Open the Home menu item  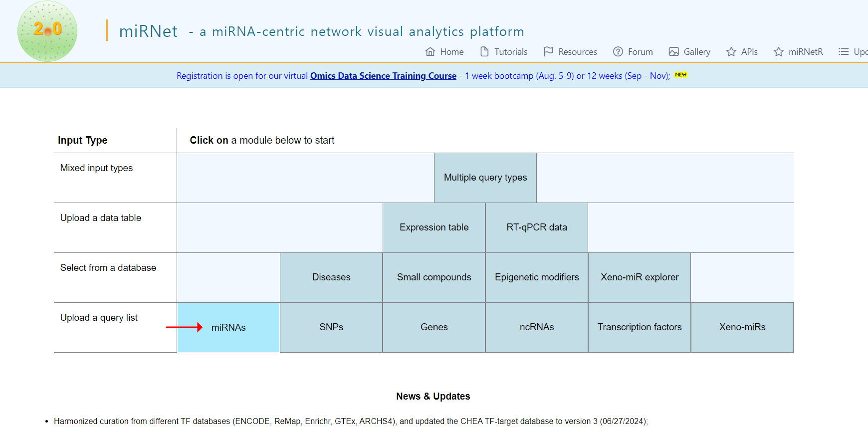click(444, 51)
